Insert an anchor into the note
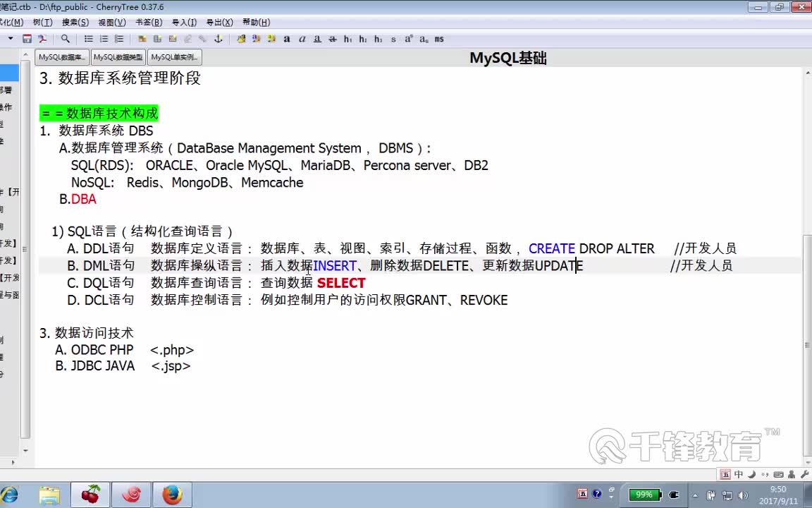Image resolution: width=812 pixels, height=508 pixels. click(x=219, y=40)
